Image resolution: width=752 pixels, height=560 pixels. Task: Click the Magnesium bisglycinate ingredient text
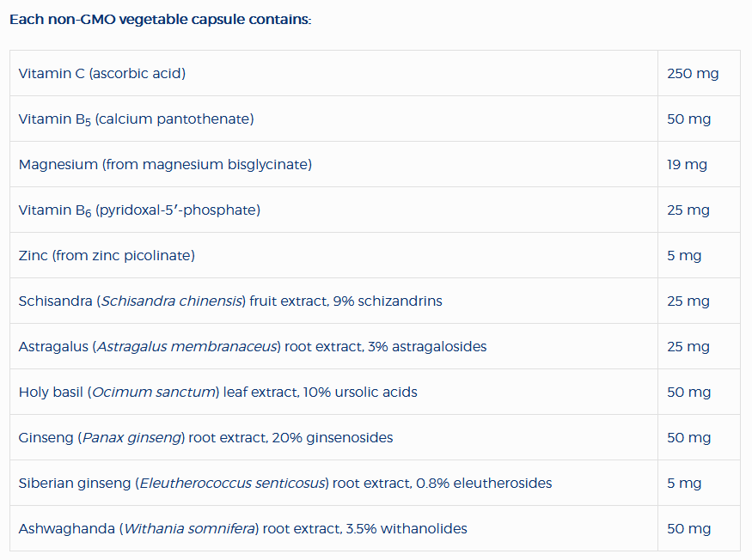165,164
